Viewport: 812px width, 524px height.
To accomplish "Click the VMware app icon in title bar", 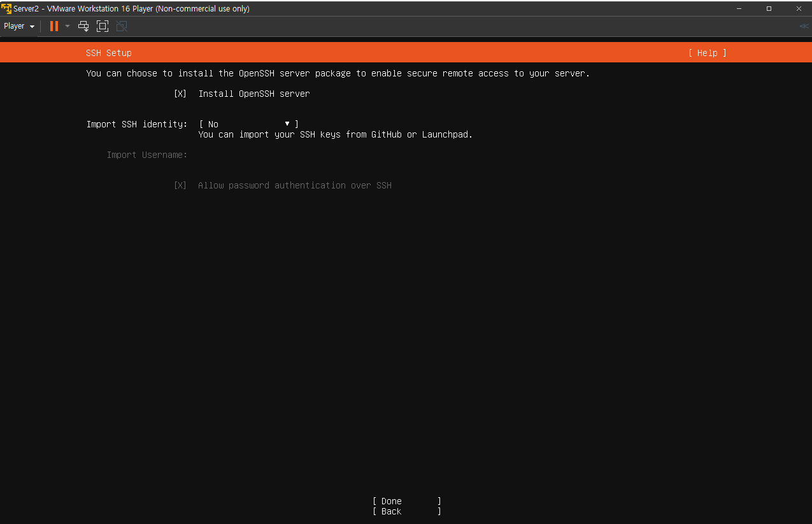I will click(x=6, y=8).
